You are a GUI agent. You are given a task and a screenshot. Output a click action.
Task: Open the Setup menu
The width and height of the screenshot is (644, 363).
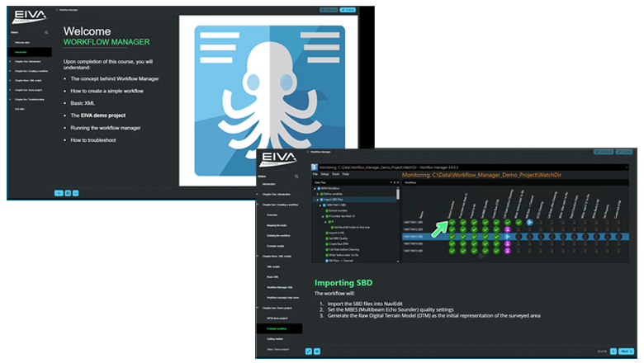324,174
